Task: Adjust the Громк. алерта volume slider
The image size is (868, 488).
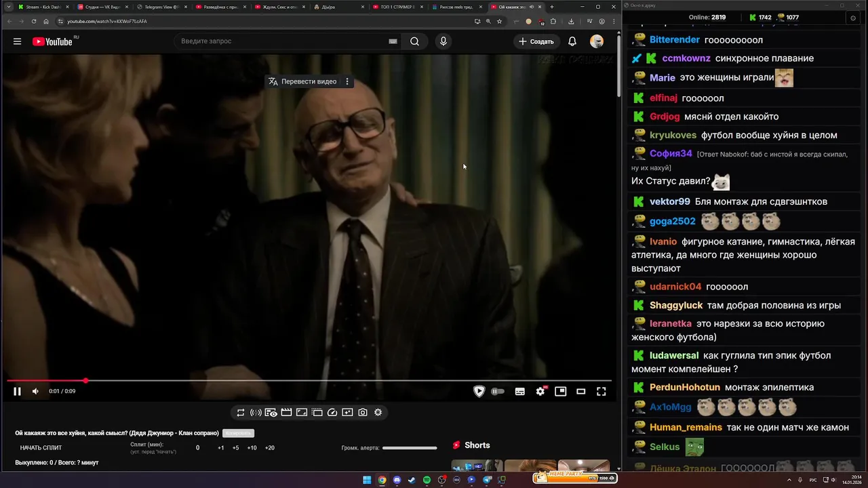Action: point(410,448)
